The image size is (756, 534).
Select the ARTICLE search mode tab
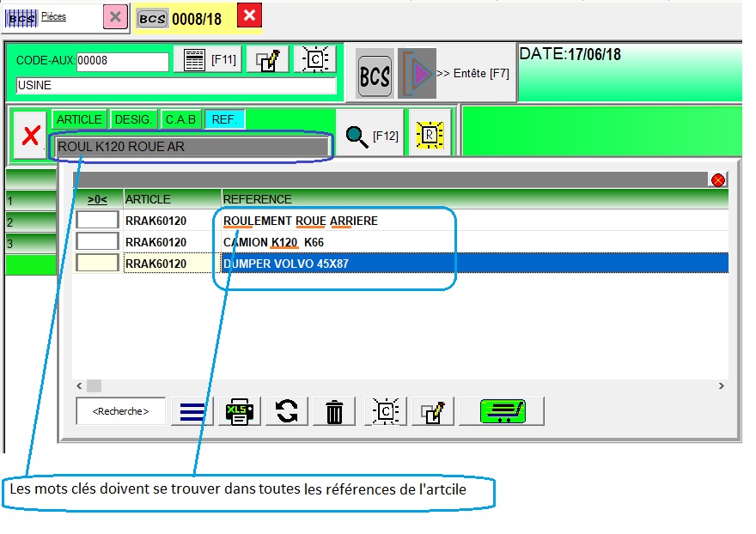(79, 119)
